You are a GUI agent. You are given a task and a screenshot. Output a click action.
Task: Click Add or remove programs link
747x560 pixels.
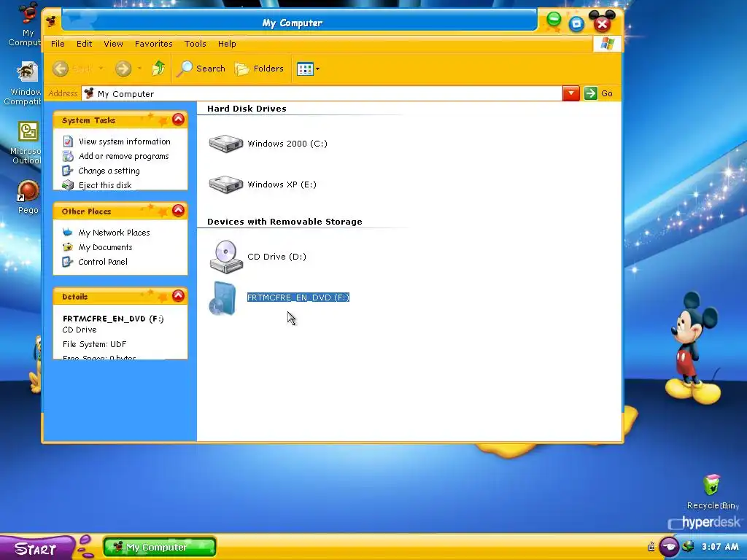coord(123,156)
